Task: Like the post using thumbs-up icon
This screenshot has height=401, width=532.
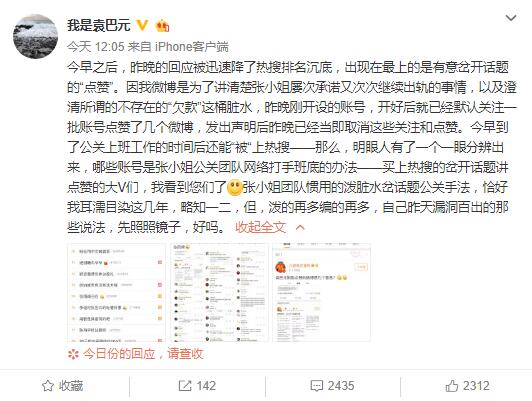Action: point(452,386)
